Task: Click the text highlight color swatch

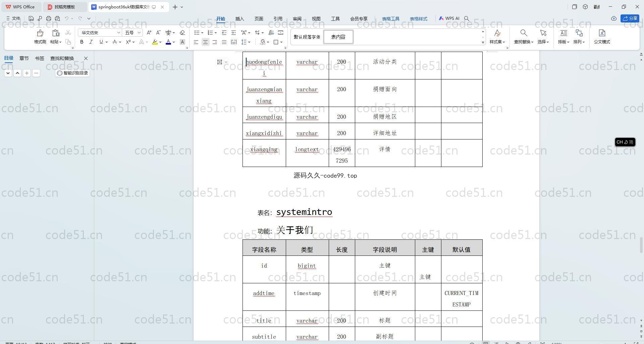Action: tap(155, 42)
